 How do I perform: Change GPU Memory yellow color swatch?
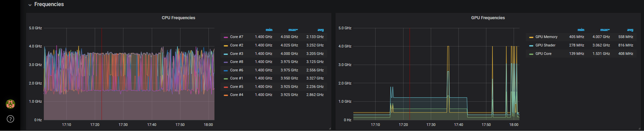(531, 37)
